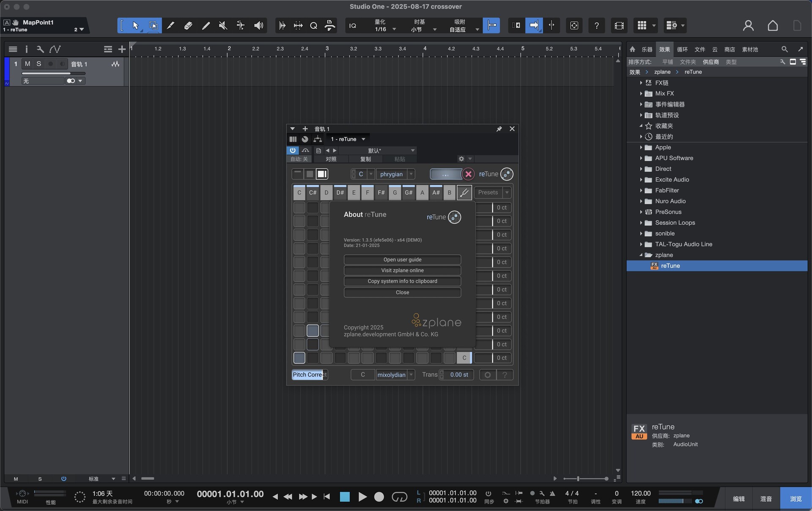Click Open user guide button
812x511 pixels.
coord(402,260)
